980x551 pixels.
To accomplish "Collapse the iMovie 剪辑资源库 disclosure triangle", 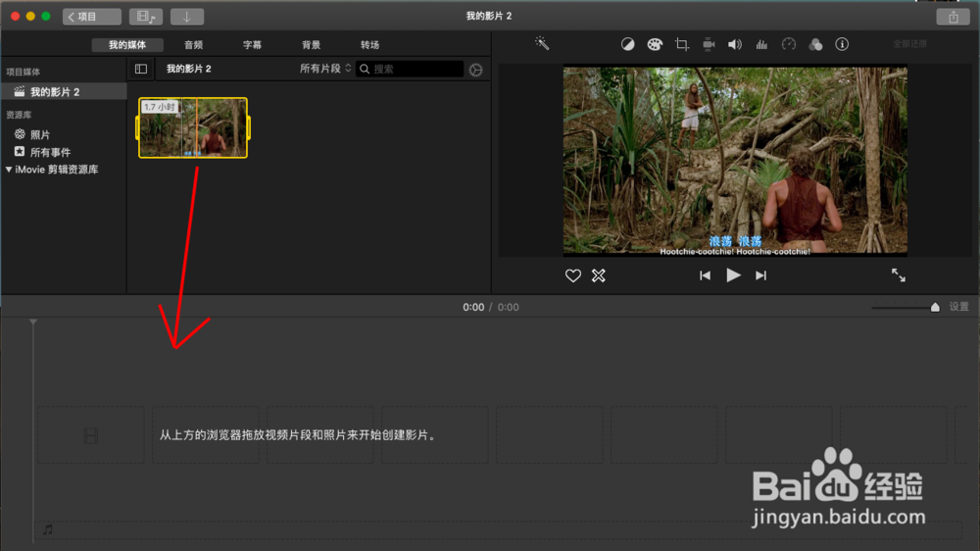I will click(x=9, y=170).
